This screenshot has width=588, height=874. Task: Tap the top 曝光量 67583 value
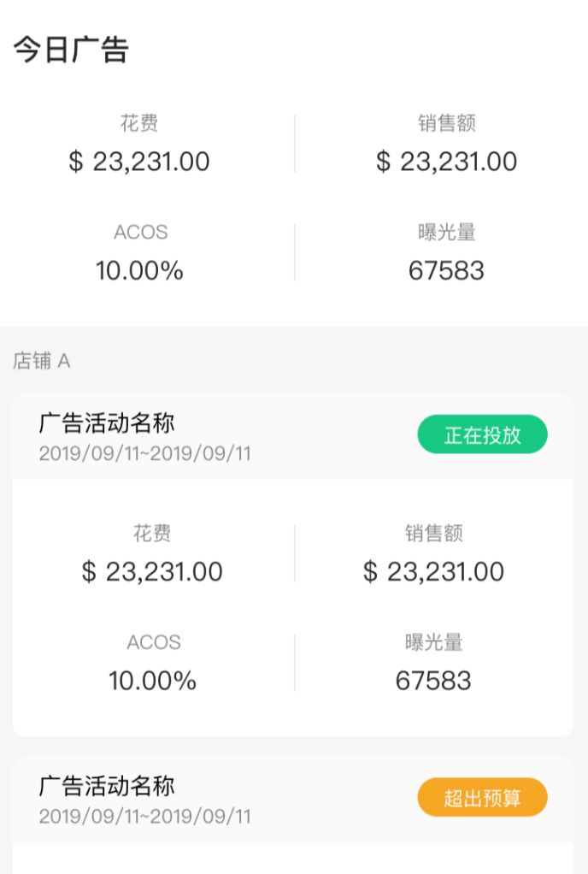tap(447, 271)
